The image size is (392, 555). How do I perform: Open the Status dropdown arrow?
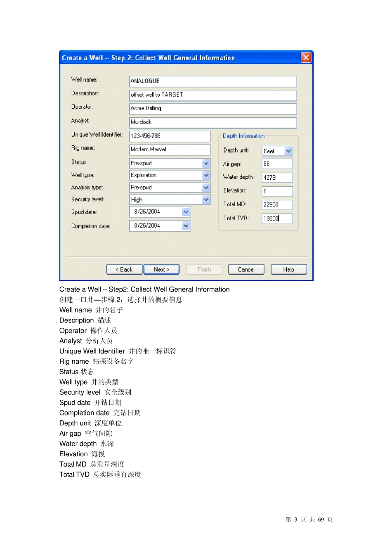tap(206, 163)
